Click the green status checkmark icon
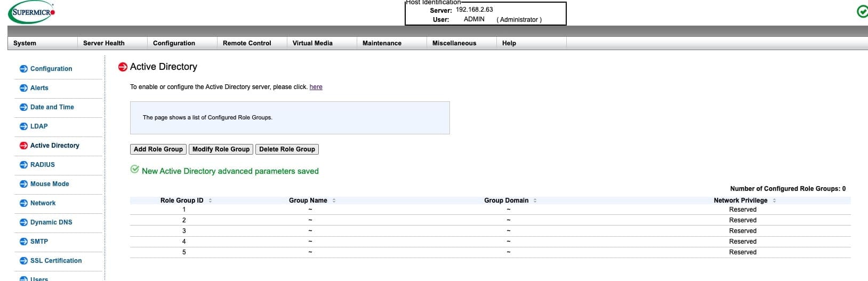The image size is (868, 281). [862, 11]
